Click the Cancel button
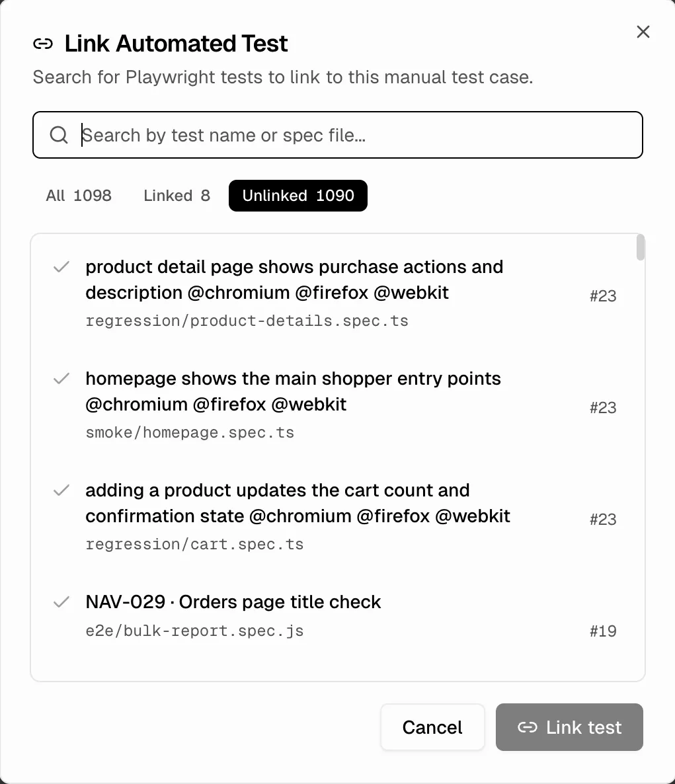Viewport: 675px width, 784px height. coord(432,727)
